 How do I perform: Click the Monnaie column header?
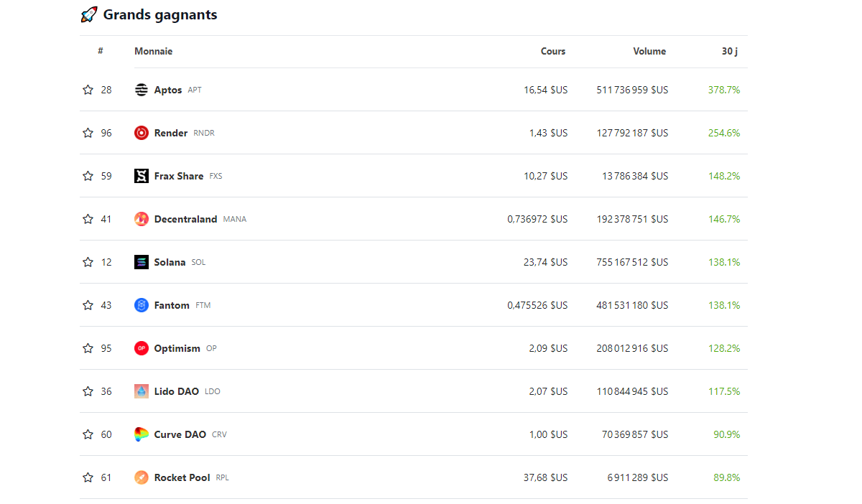pos(154,52)
